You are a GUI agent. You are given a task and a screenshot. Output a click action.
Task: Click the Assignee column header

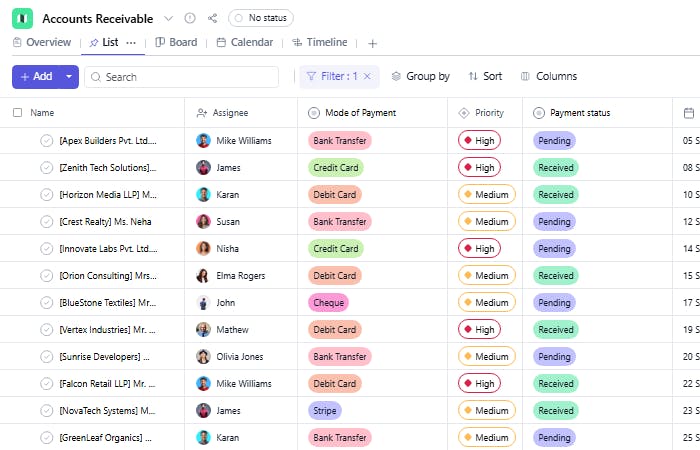pyautogui.click(x=222, y=113)
